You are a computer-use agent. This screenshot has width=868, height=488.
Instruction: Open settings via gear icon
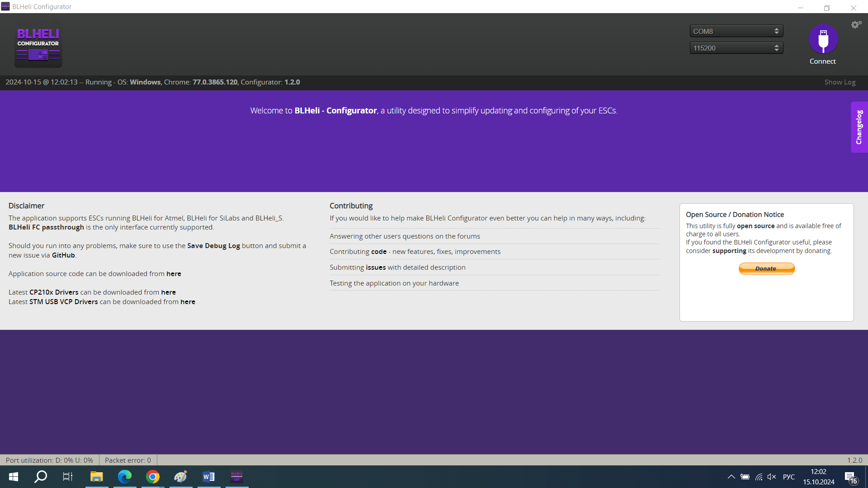[x=856, y=25]
